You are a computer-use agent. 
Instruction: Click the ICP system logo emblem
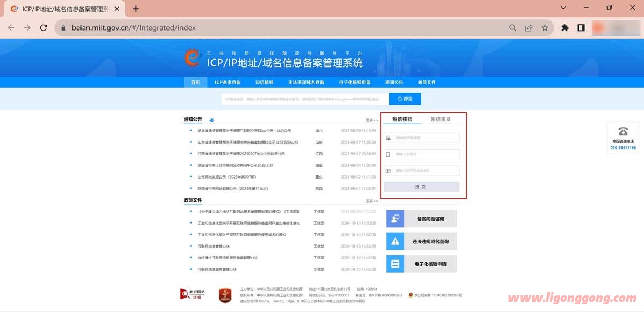193,58
